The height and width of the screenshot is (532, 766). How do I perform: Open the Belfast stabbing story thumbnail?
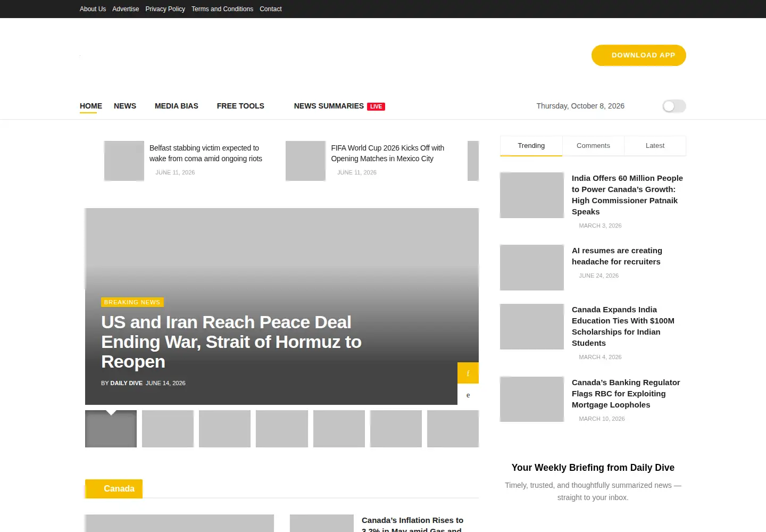(x=124, y=161)
